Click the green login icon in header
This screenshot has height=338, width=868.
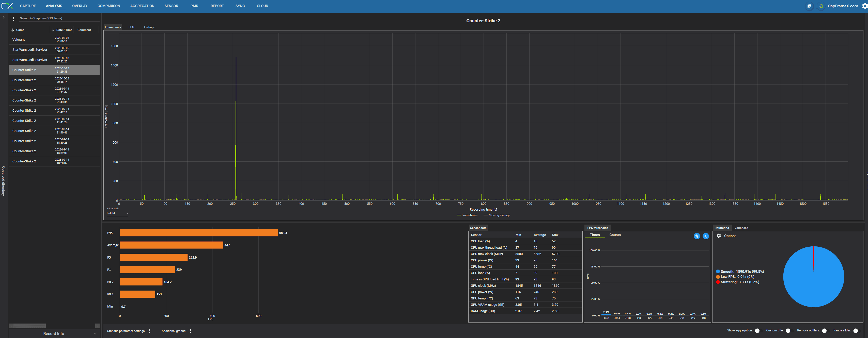[821, 6]
